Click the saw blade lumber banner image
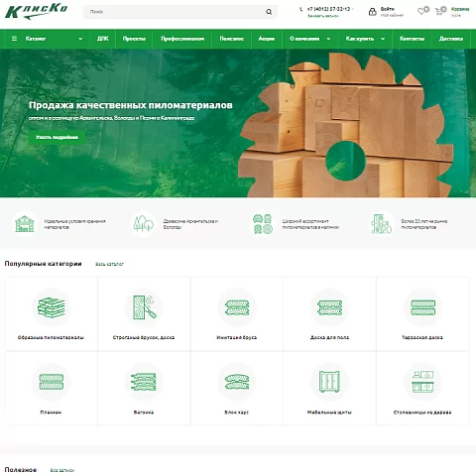The width and height of the screenshot is (476, 476). [345, 124]
